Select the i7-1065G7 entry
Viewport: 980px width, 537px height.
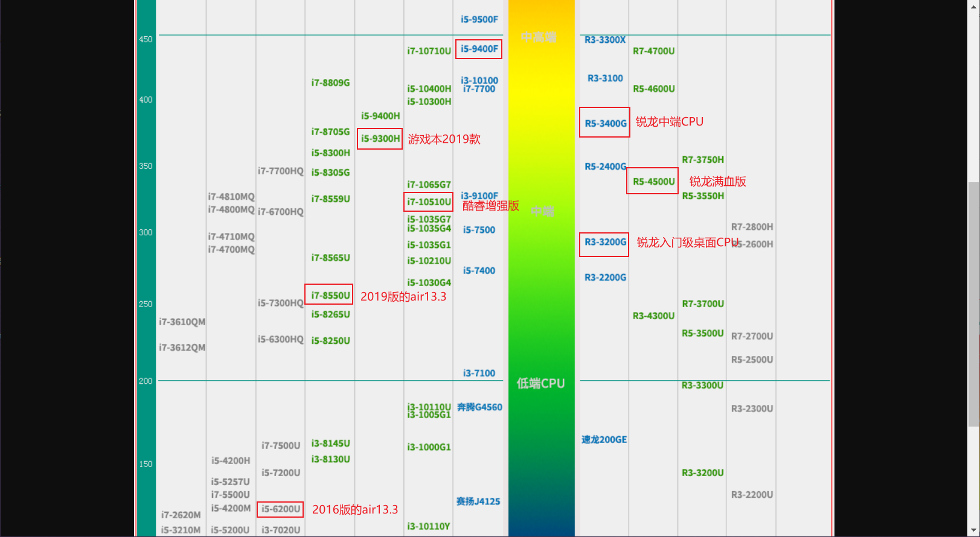(429, 185)
